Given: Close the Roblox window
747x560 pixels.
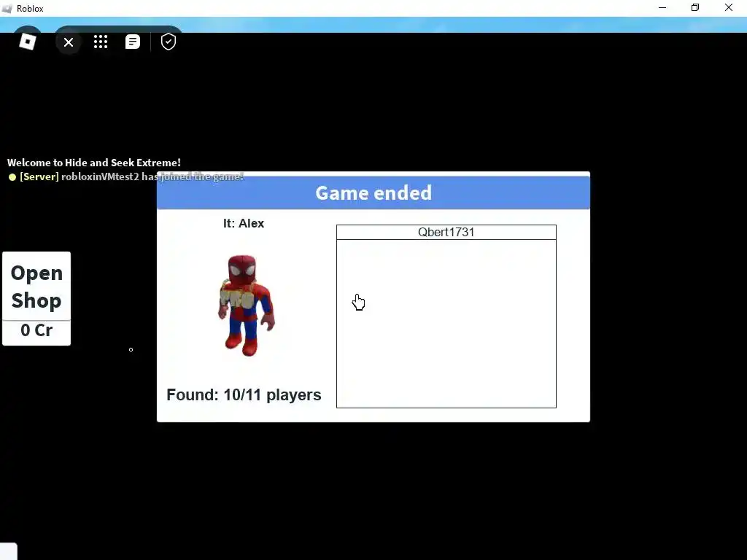Looking at the screenshot, I should click(x=729, y=7).
